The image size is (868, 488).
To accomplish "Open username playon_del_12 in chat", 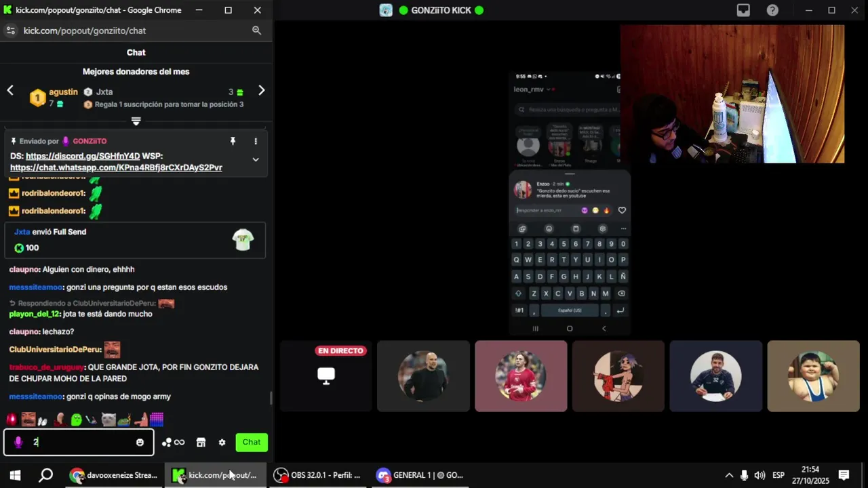I will 34,314.
